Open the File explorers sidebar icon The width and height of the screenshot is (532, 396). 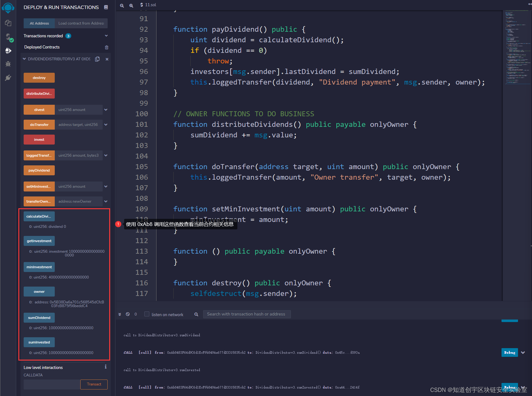point(8,23)
